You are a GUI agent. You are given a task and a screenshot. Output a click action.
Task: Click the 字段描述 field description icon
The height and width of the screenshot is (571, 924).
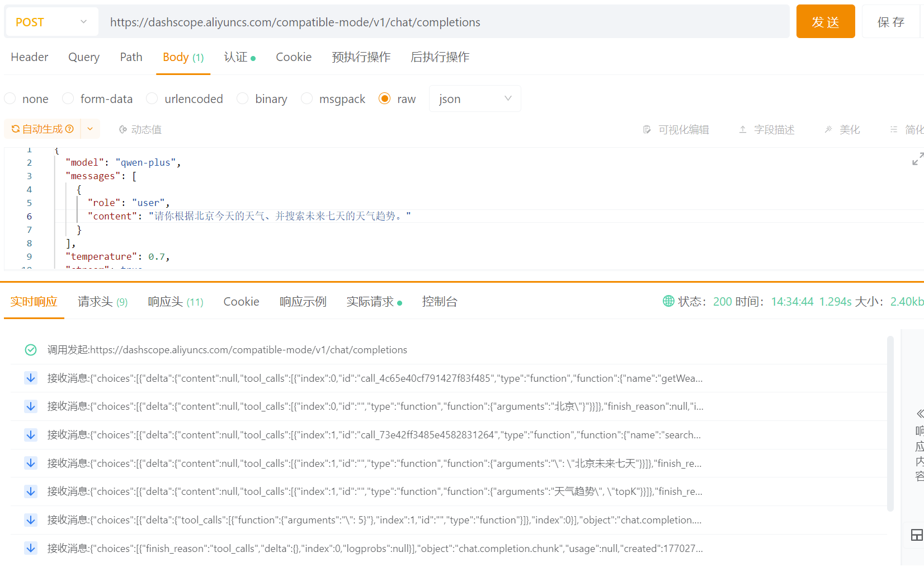pos(743,129)
